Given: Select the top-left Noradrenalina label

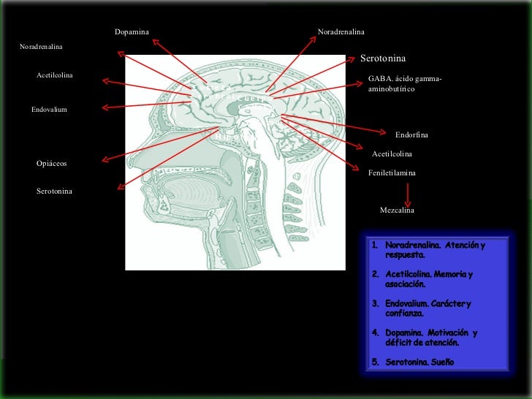Looking at the screenshot, I should pyautogui.click(x=41, y=47).
